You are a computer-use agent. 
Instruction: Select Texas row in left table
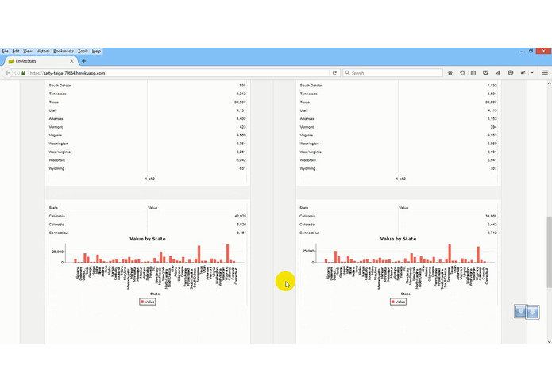[x=147, y=102]
